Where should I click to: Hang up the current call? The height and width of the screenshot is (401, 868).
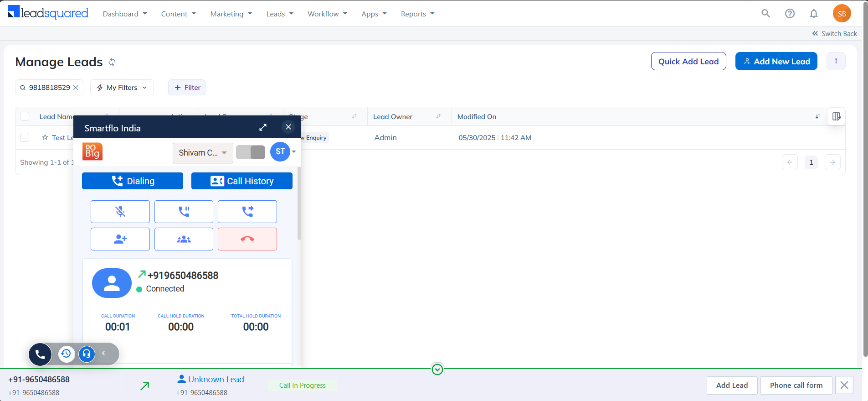[x=247, y=239]
